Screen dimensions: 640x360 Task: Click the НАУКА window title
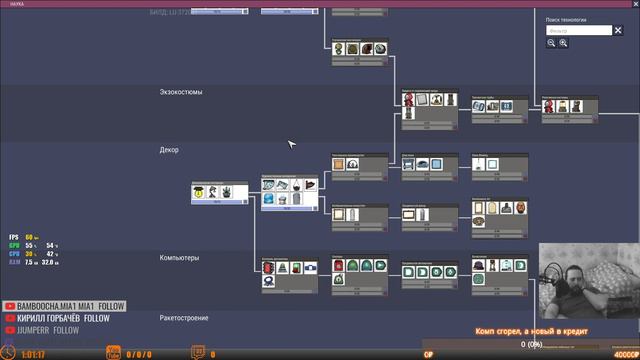click(17, 4)
